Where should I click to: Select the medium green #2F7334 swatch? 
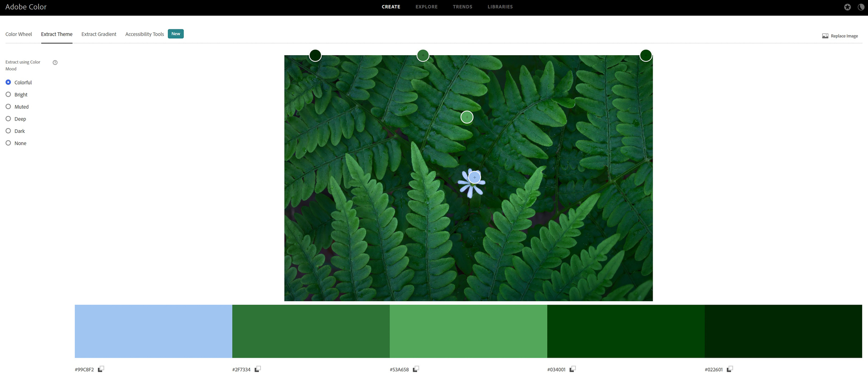pos(311,331)
